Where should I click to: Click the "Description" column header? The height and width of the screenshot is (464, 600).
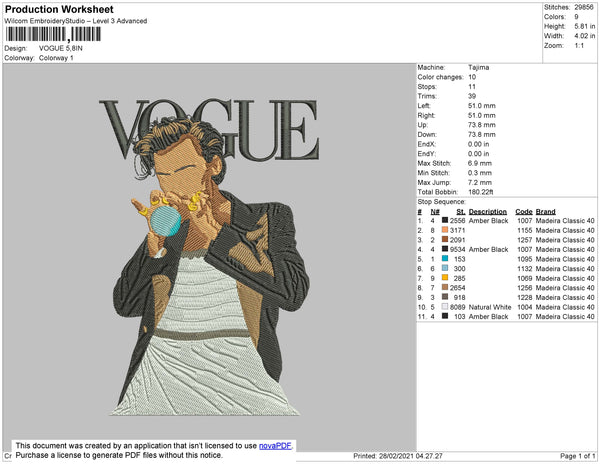pyautogui.click(x=488, y=212)
